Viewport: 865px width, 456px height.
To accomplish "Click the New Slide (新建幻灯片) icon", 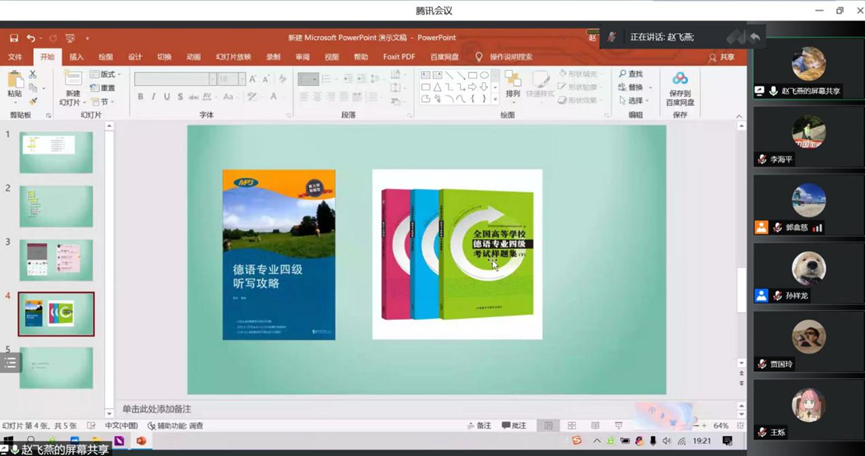I will pos(73,80).
